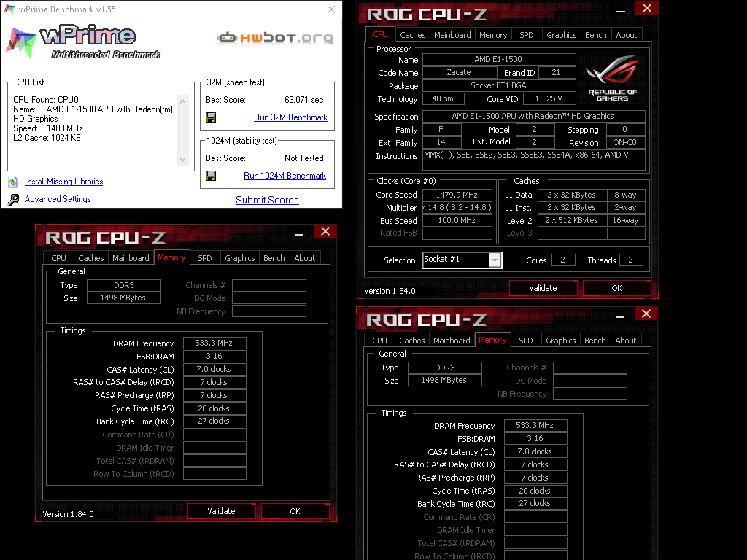Screen dimensions: 747x560
Task: Click the processor Name field AMD E1-1500
Action: [499, 59]
